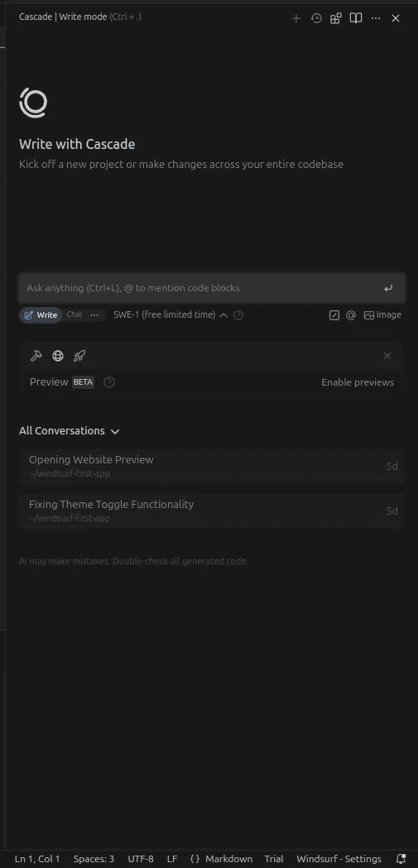Click the @ mention icon
Image resolution: width=418 pixels, height=868 pixels.
pos(350,315)
